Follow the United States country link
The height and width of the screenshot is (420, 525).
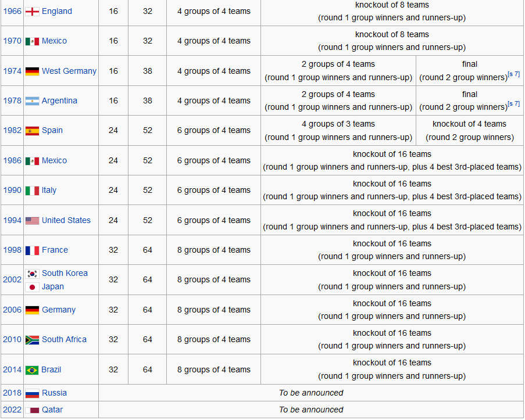click(66, 220)
